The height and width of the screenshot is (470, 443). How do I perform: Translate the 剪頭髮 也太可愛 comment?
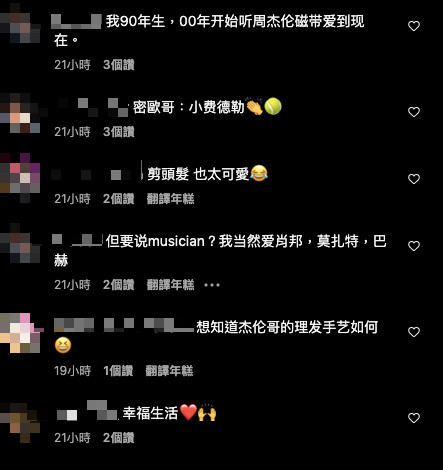(x=170, y=199)
